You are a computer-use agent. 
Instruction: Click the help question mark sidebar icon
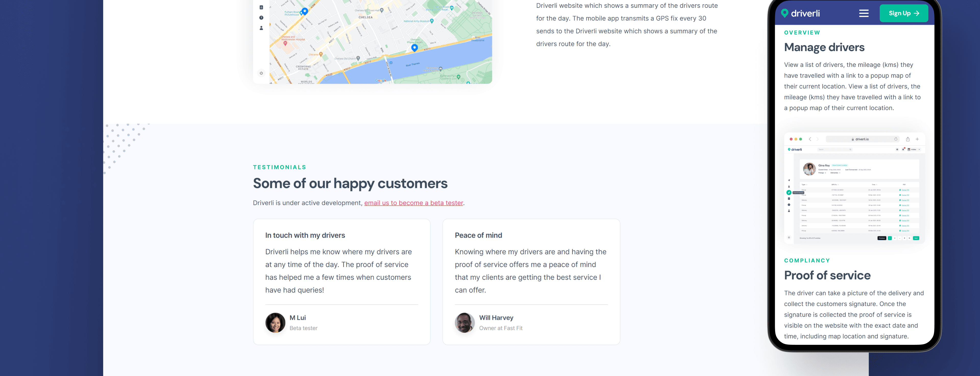pos(261,18)
